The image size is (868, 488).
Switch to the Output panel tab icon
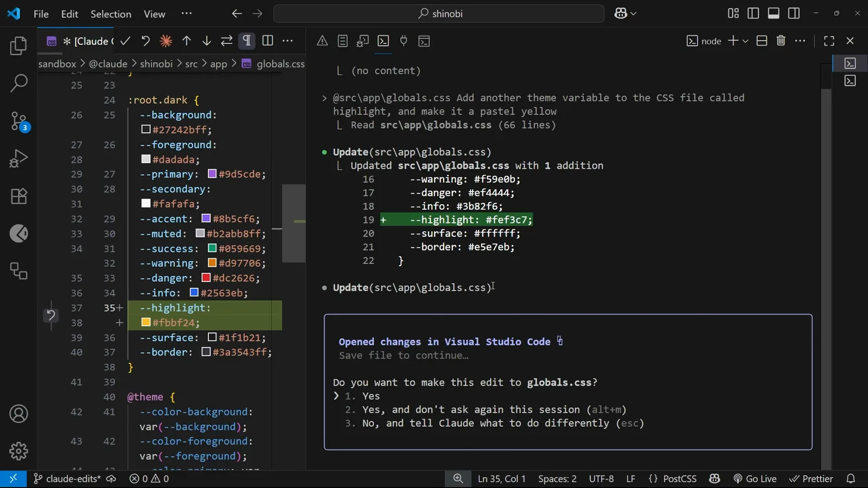342,41
